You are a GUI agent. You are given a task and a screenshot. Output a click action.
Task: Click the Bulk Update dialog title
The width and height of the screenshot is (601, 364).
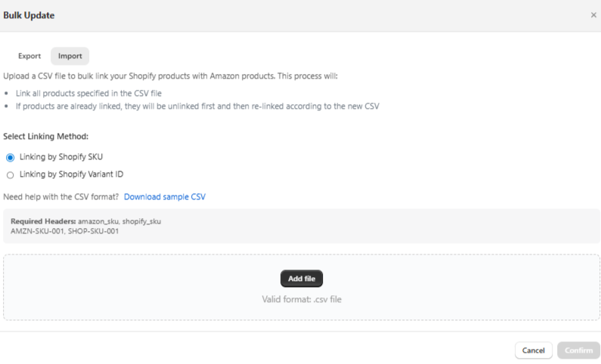pos(29,15)
